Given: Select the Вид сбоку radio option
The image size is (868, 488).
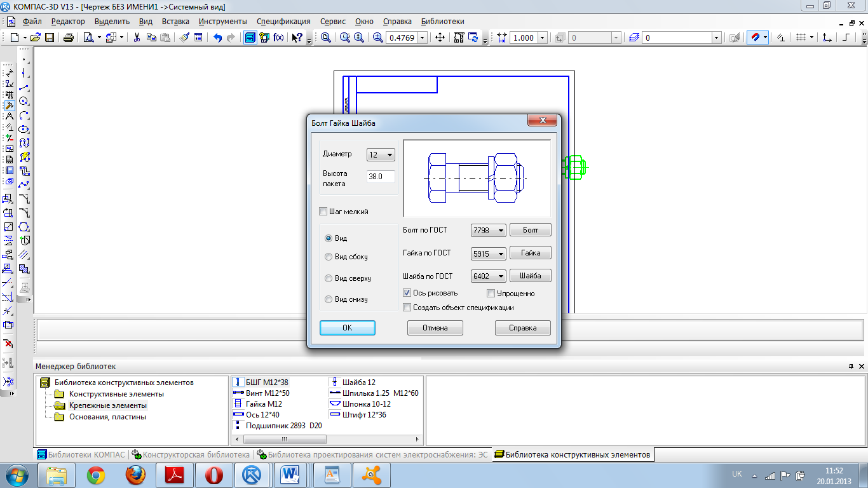Looking at the screenshot, I should click(329, 257).
